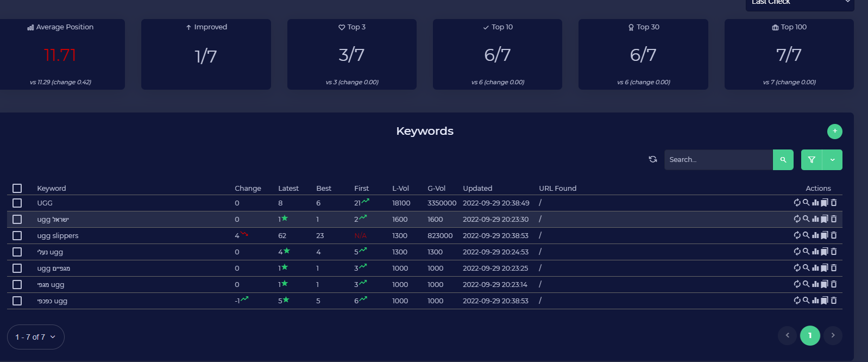Tick the checkbox for UGG keyword
The image size is (868, 362).
click(x=17, y=203)
